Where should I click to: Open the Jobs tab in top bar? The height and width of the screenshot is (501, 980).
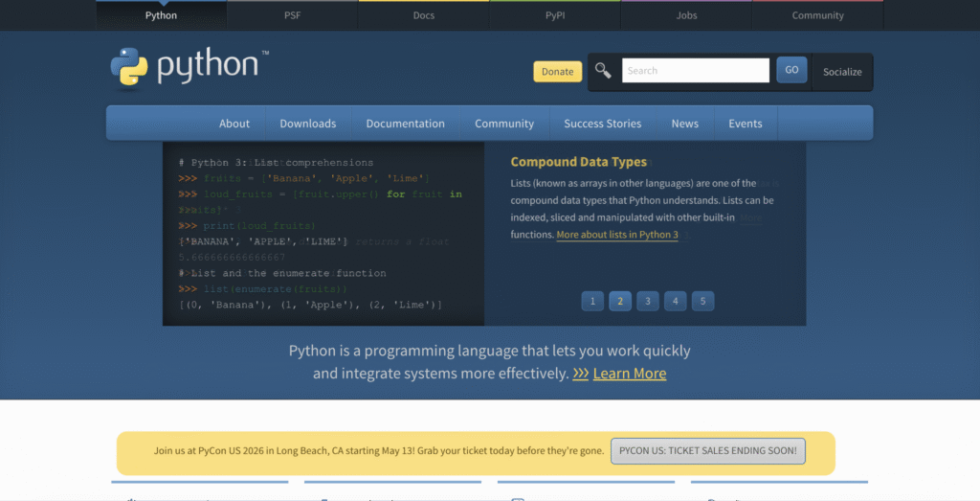click(686, 15)
